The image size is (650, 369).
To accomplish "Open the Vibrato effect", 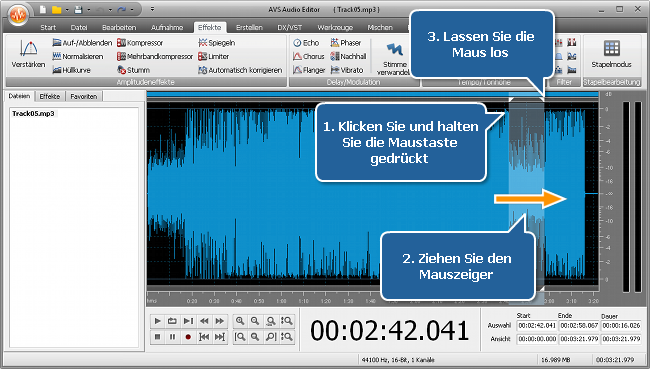I will 347,70.
